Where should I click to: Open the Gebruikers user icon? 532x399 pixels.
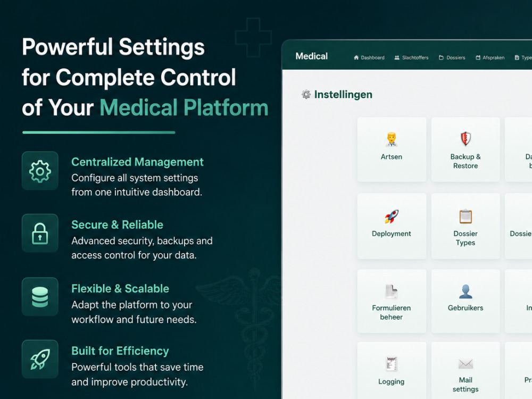465,292
